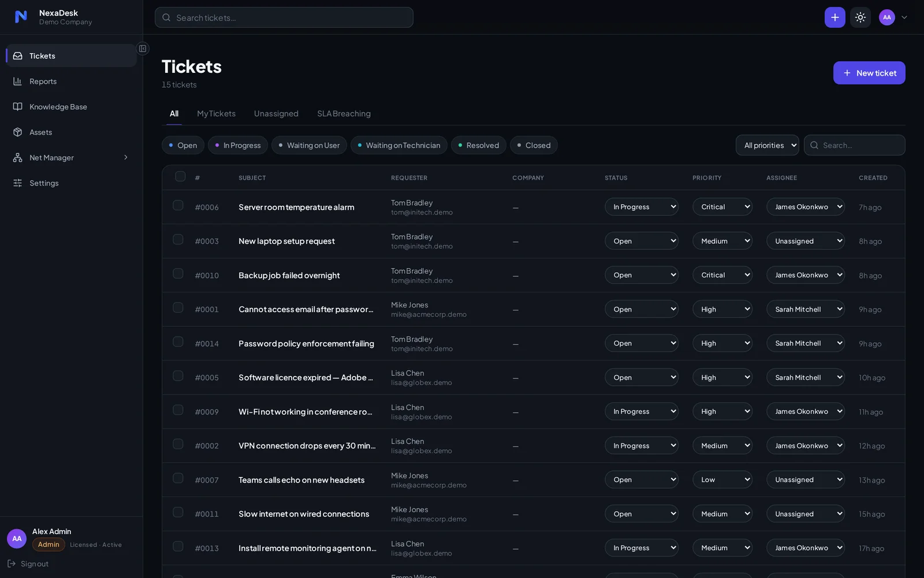Switch to My Tickets tab
This screenshot has width=924, height=578.
pyautogui.click(x=216, y=113)
